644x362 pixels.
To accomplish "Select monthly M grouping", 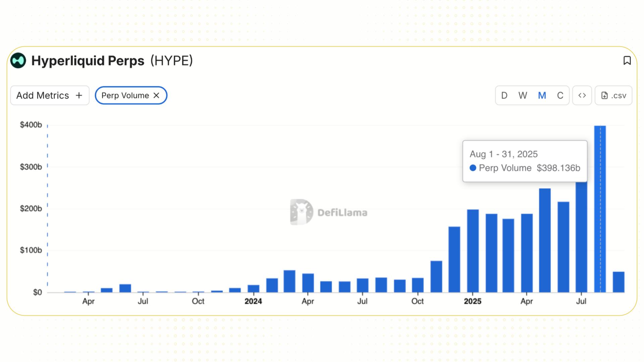I will click(542, 96).
